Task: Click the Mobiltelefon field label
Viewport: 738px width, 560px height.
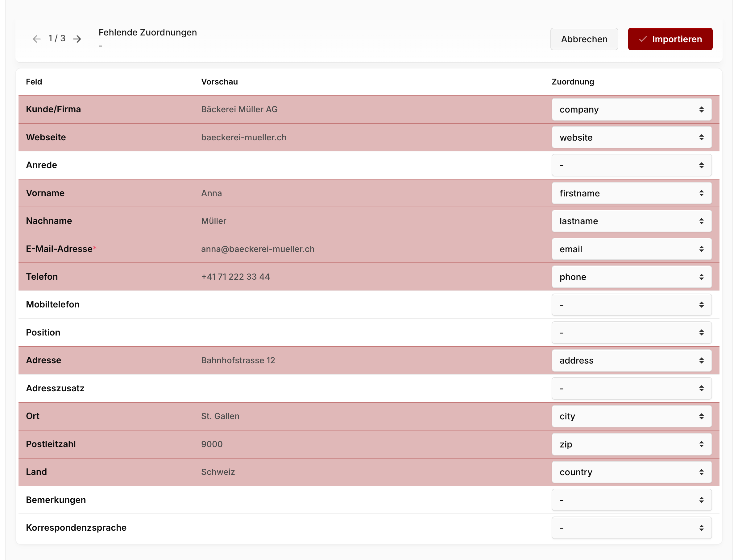Action: (53, 304)
